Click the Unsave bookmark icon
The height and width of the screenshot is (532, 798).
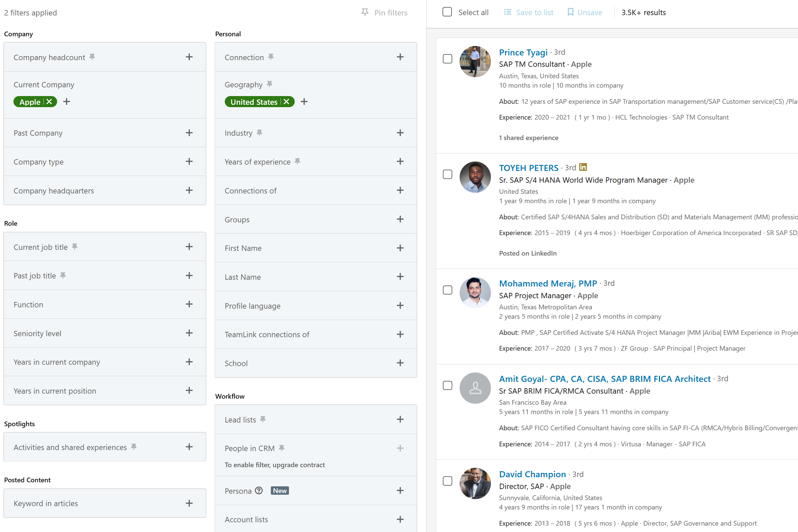pos(571,12)
